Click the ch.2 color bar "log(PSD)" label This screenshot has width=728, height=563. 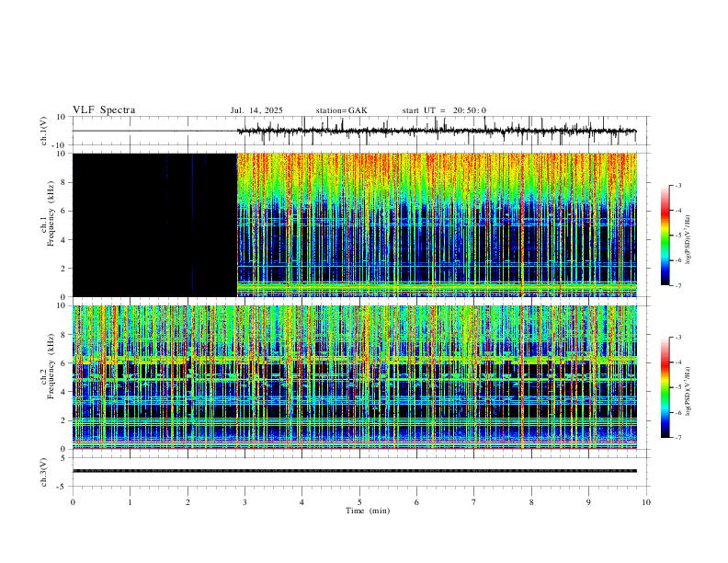coord(688,391)
